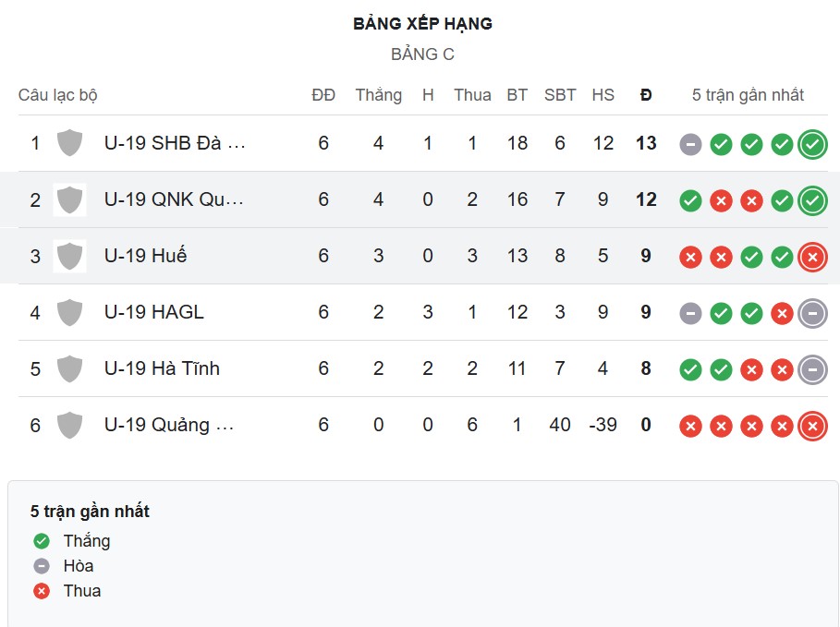Click U-19 SHB Đà Nẵng team crest icon
Image resolution: width=840 pixels, height=627 pixels.
69,143
